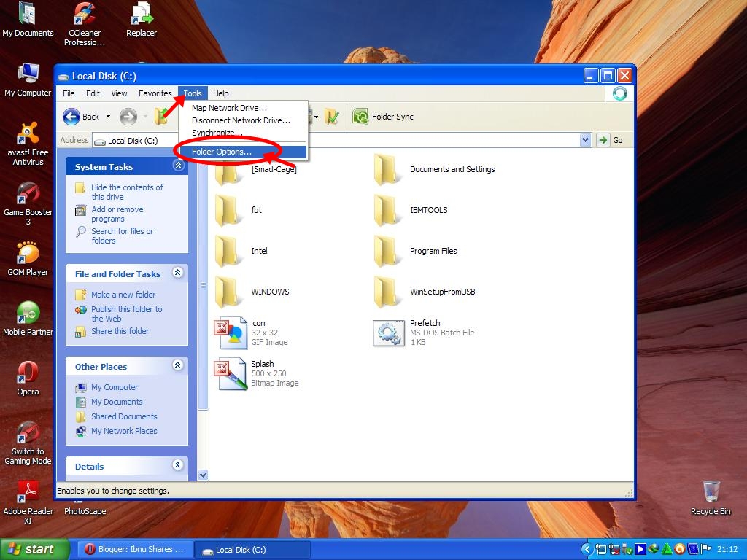Click the Game Booster 3 desktop icon
Screen dimensions: 747x560
(28, 203)
